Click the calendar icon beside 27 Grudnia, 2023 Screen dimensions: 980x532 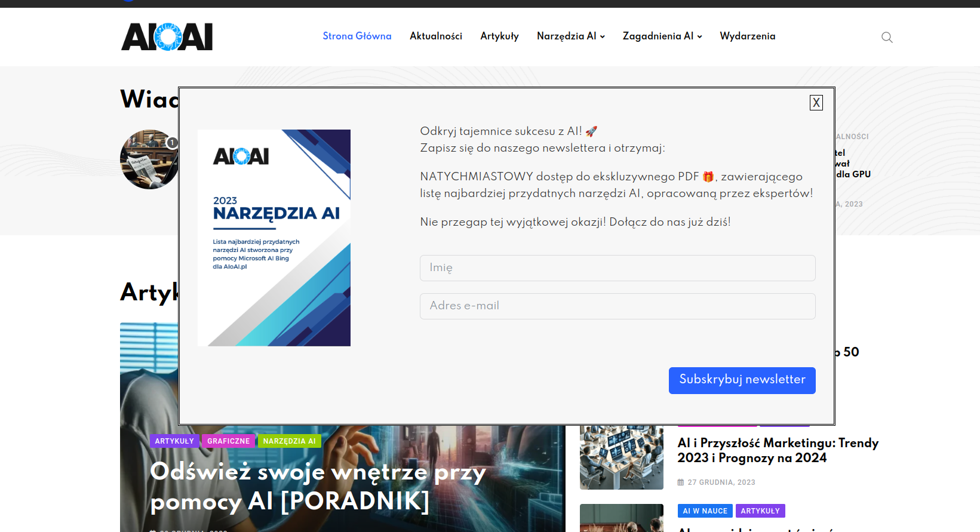pyautogui.click(x=680, y=482)
